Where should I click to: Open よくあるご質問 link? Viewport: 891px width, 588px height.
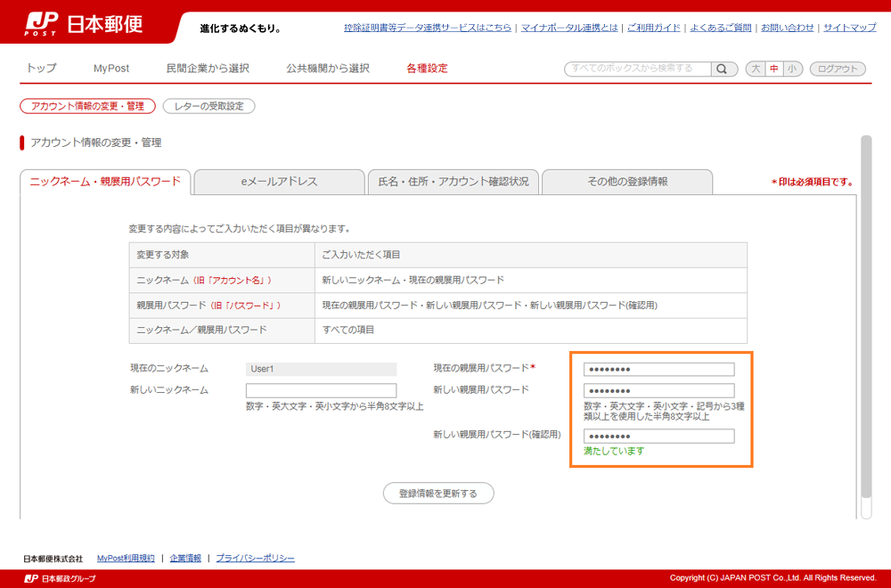(720, 28)
